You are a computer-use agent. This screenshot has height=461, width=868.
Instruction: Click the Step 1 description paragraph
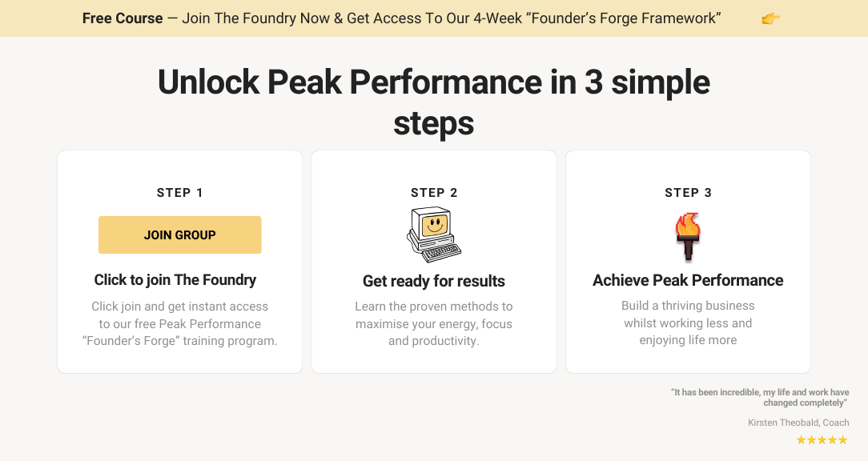[179, 323]
